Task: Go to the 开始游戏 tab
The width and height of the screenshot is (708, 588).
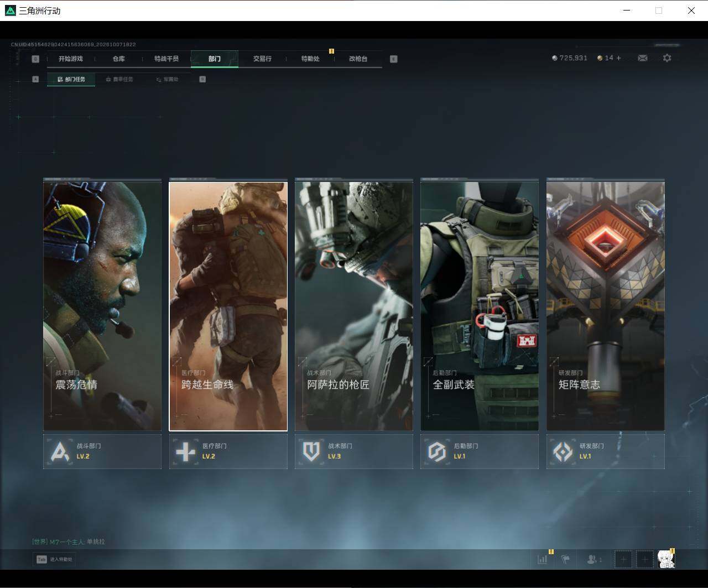Action: tap(71, 59)
